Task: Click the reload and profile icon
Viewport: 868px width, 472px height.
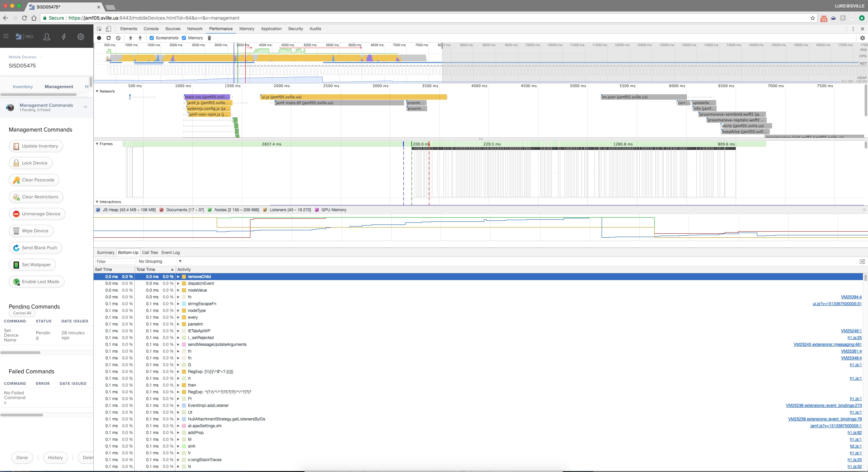Action: [x=109, y=38]
